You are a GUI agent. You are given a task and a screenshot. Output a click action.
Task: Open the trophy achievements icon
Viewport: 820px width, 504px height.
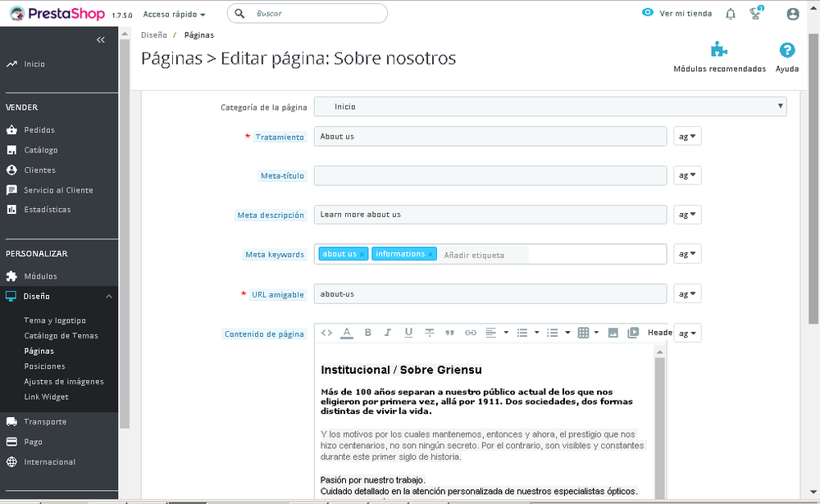[756, 12]
